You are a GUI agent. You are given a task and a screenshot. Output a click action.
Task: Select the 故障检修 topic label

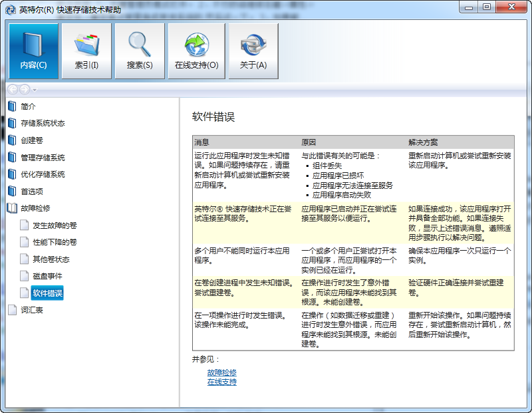[35, 208]
